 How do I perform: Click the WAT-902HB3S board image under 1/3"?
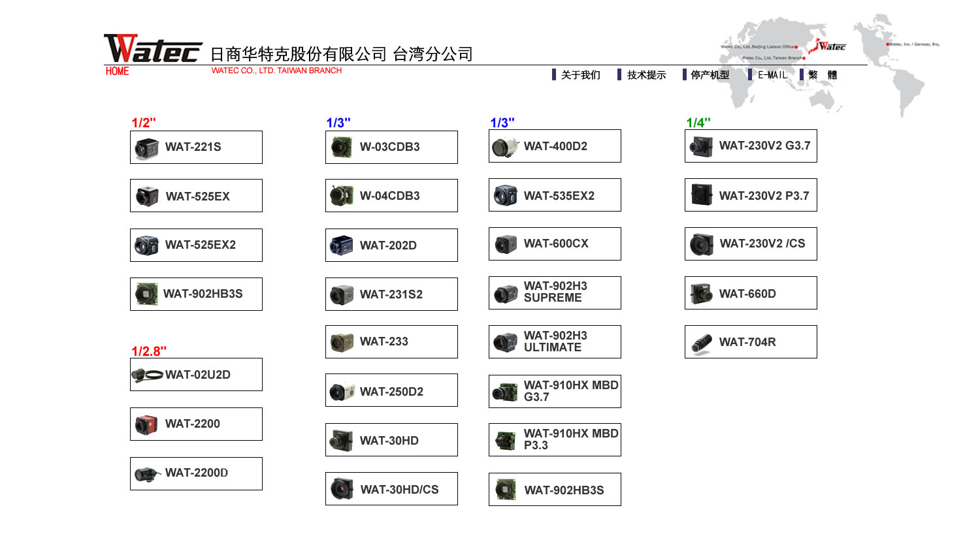[506, 489]
